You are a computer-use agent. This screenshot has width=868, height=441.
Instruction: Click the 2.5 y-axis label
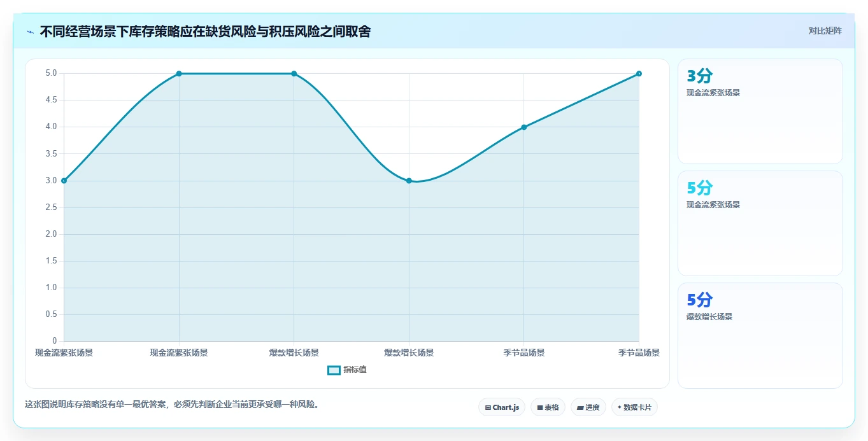click(51, 207)
